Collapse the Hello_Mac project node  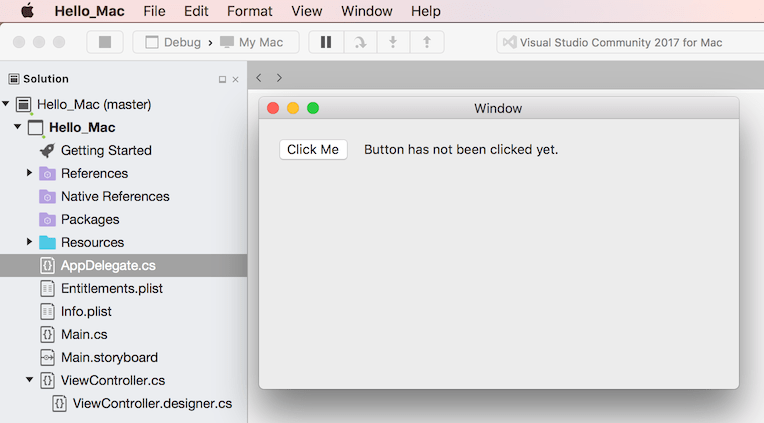click(18, 127)
